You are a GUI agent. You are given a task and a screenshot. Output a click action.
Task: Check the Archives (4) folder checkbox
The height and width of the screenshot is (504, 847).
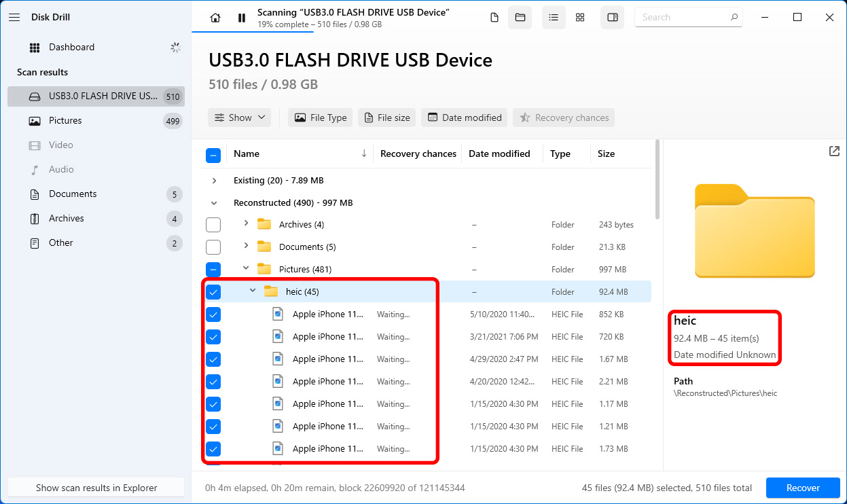213,225
